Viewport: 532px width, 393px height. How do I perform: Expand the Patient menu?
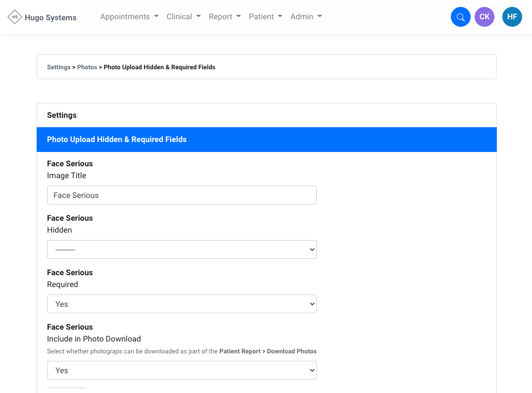(x=265, y=17)
